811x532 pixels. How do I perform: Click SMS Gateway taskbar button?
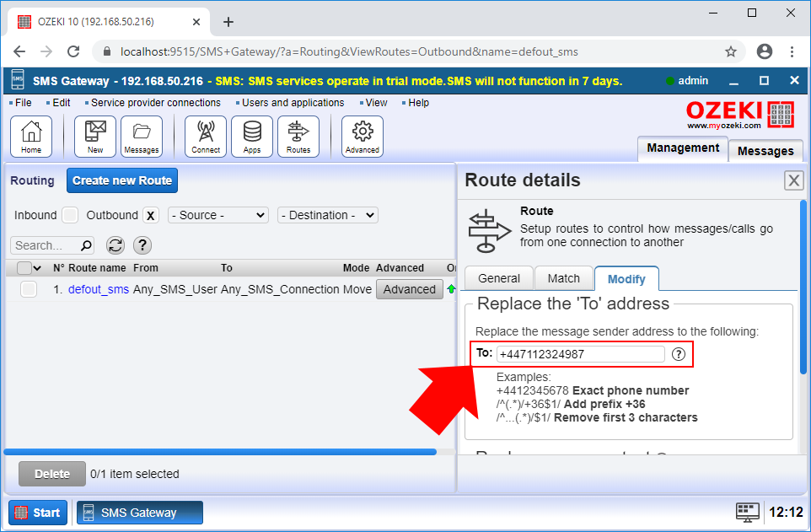(x=140, y=513)
